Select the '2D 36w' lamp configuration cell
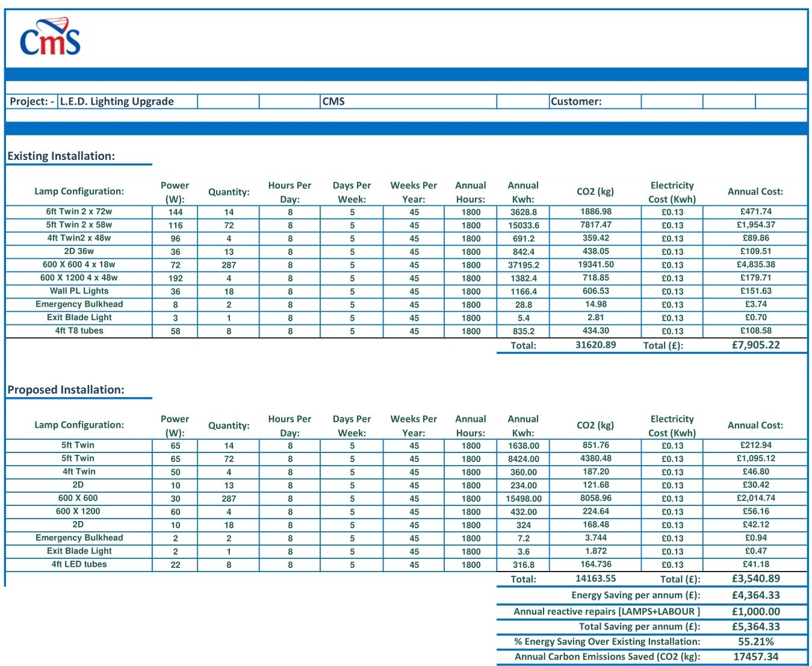 tap(79, 251)
